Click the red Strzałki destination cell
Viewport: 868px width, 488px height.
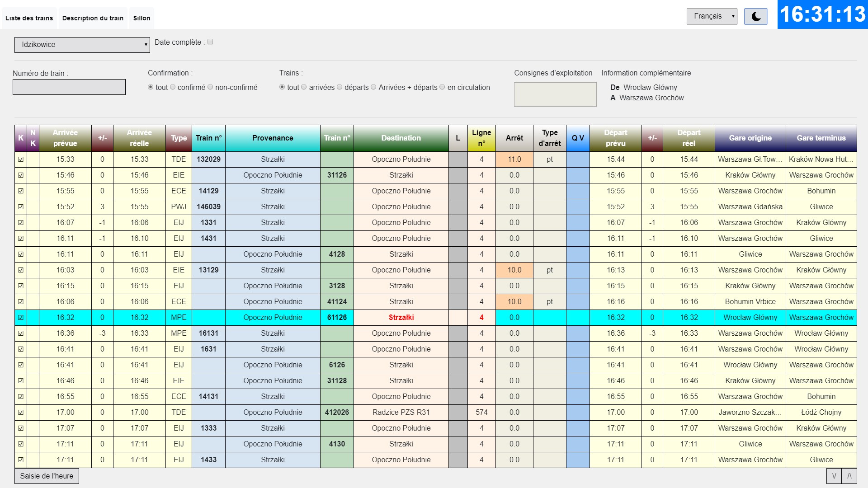401,318
